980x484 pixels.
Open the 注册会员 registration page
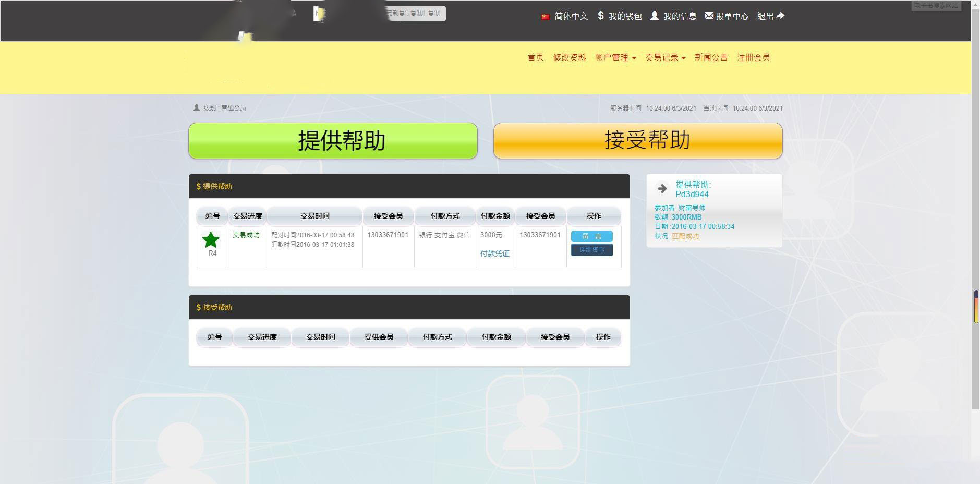753,57
